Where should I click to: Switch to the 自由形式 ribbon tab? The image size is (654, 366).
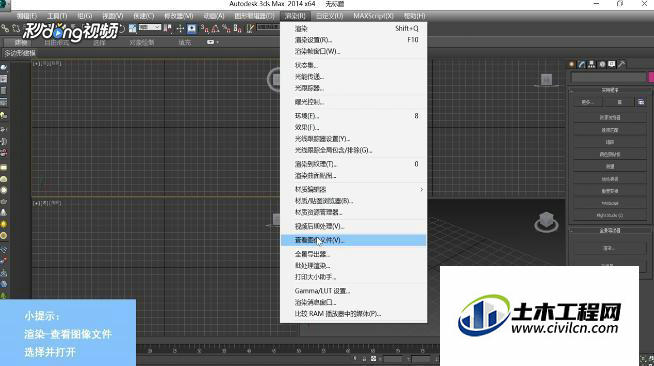[x=56, y=43]
